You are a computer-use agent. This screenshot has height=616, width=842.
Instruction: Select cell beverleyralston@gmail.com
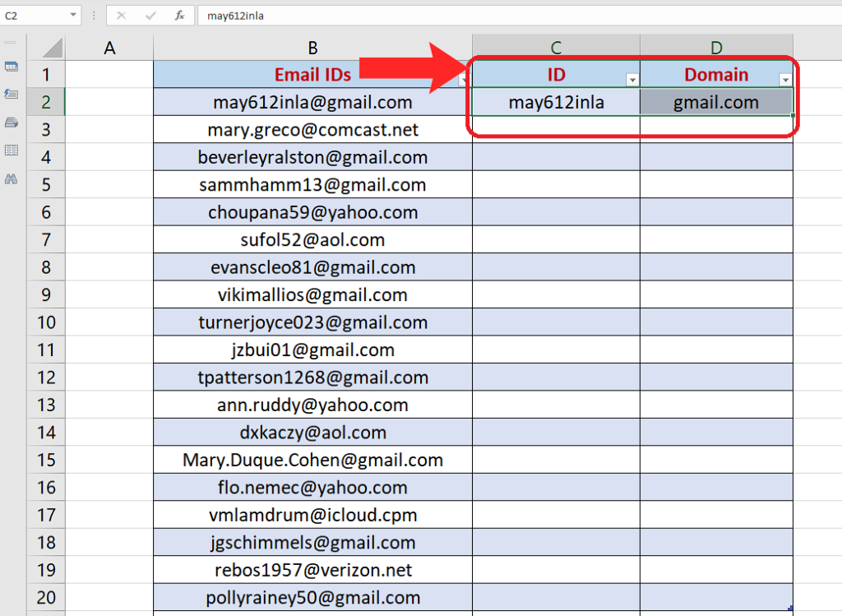[x=312, y=157]
